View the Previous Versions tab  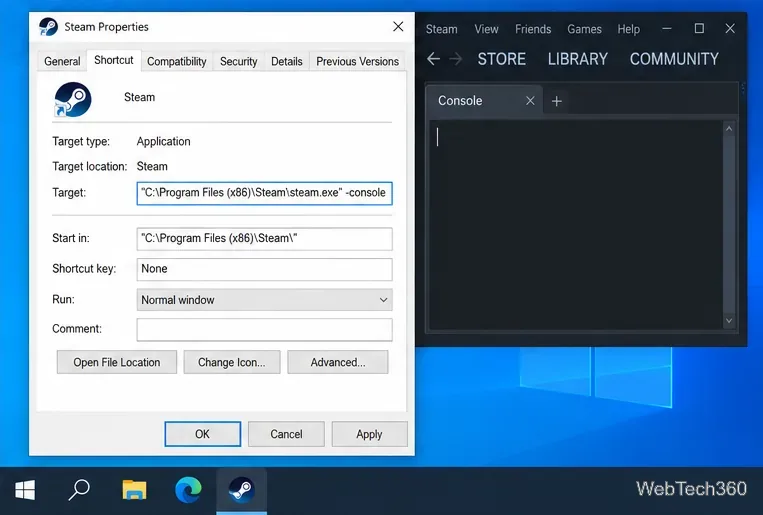[357, 61]
